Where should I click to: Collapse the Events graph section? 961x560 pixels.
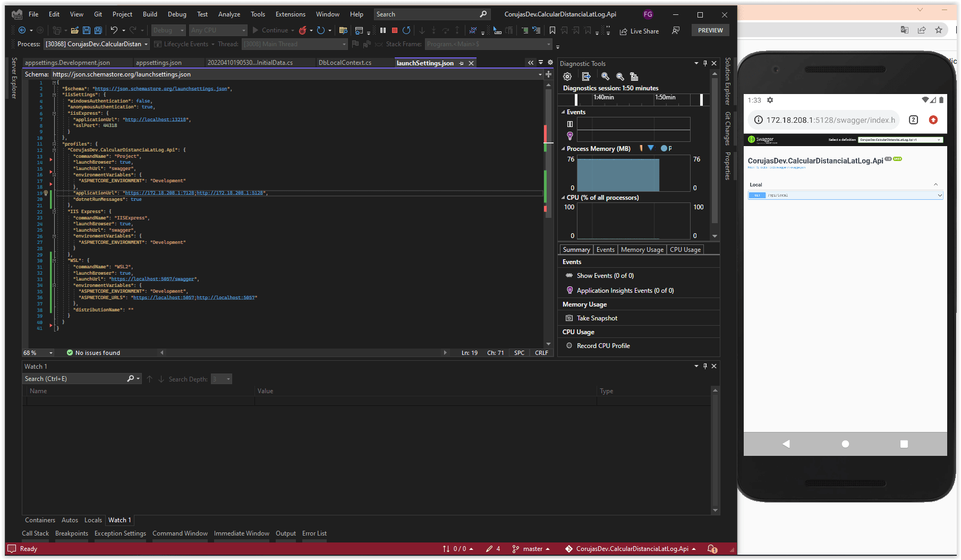(563, 112)
